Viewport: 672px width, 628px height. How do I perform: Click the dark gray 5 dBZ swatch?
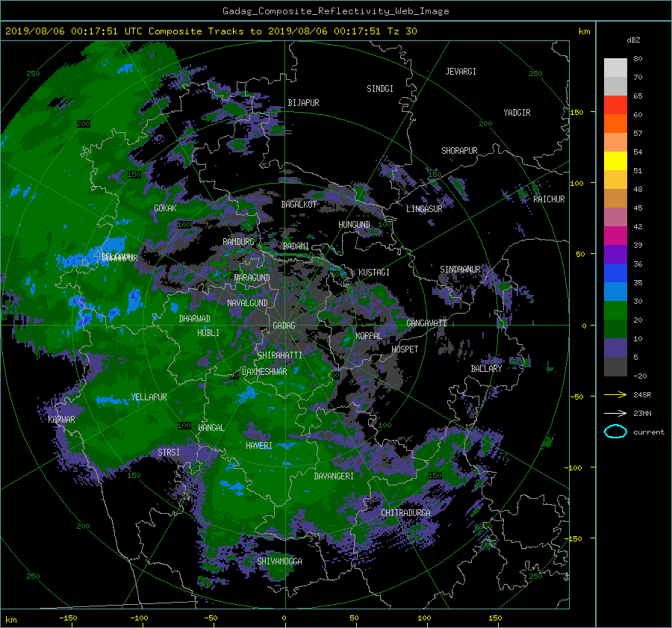[x=615, y=366]
